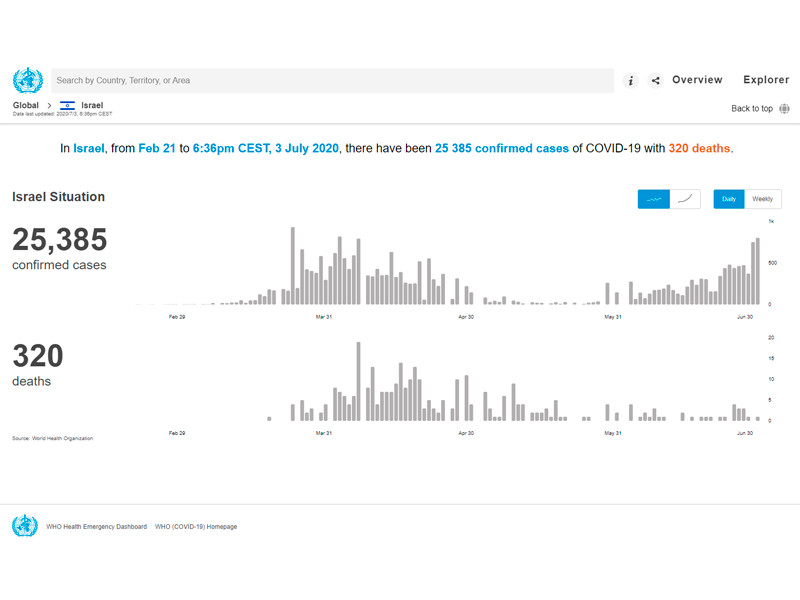The width and height of the screenshot is (800, 600).
Task: Click the globe icon beside Back to top
Action: coord(784,109)
